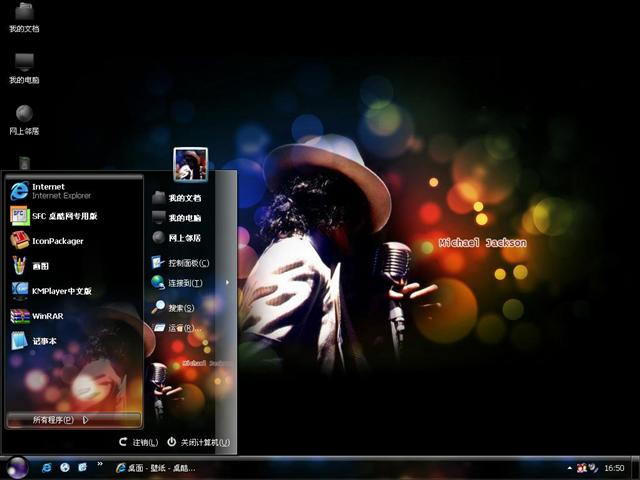Open WinRAR from start menu
The width and height of the screenshot is (640, 480).
pyautogui.click(x=74, y=316)
